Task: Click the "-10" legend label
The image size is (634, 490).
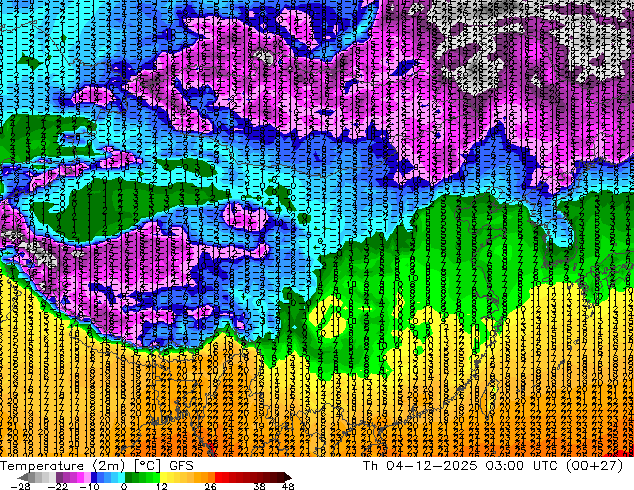Action: tap(89, 486)
